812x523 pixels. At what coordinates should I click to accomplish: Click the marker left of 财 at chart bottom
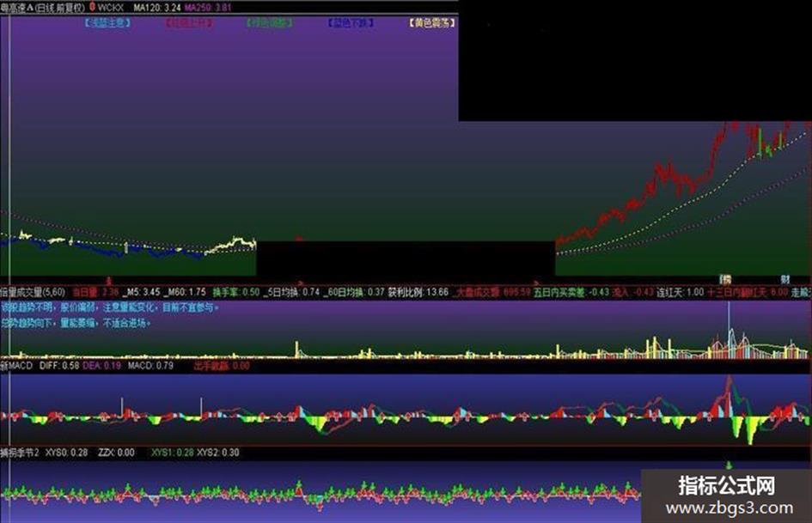point(725,280)
